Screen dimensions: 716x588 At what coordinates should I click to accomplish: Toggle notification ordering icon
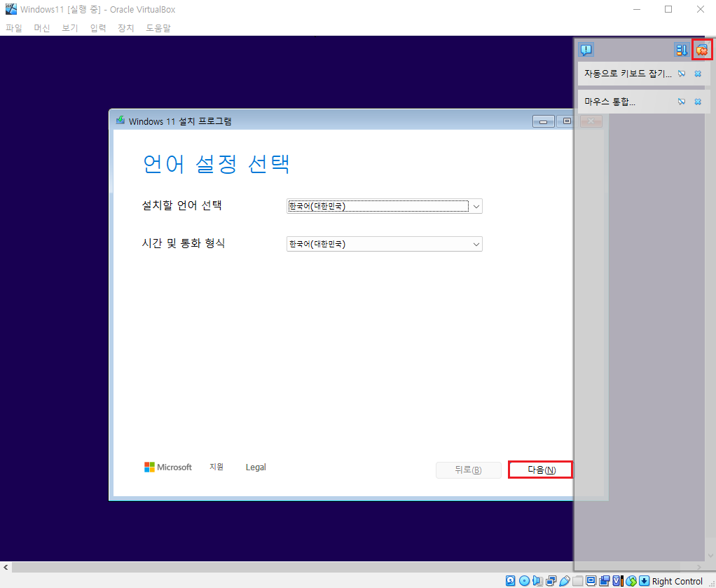tap(681, 49)
